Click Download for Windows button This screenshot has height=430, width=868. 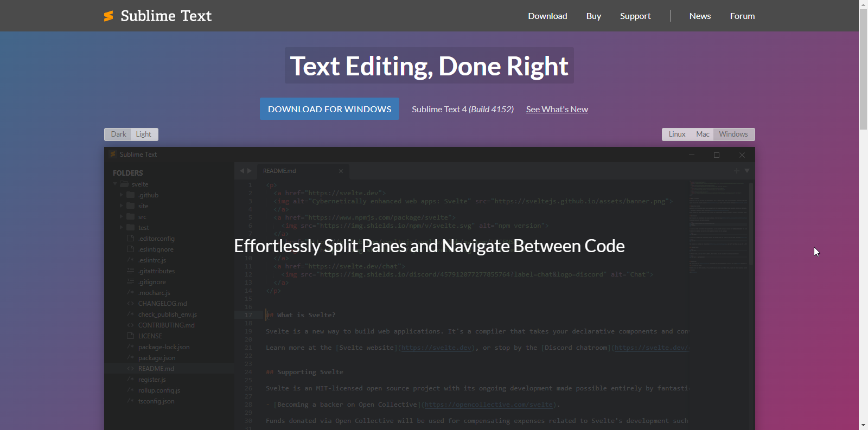(329, 109)
